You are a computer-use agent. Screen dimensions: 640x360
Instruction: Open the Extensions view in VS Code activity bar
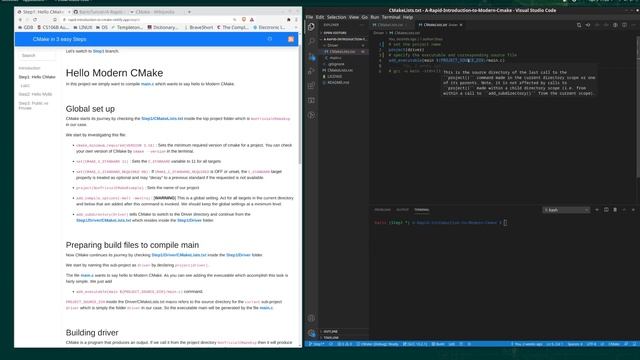click(x=311, y=86)
